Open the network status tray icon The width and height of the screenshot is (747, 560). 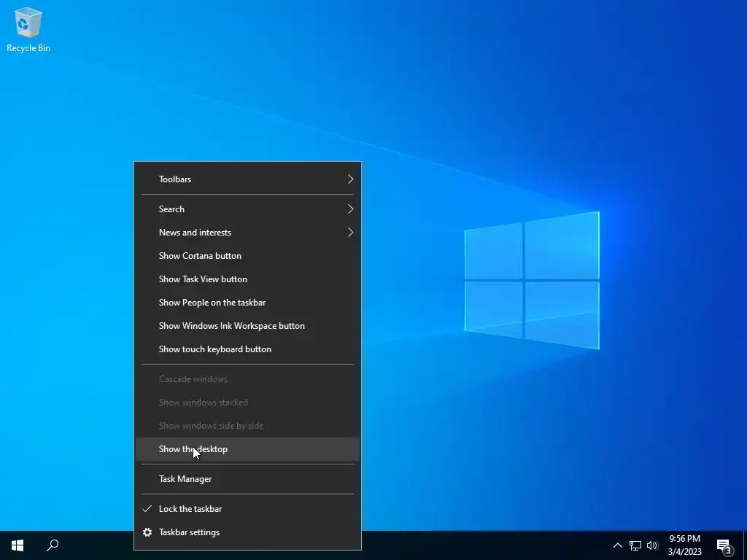click(635, 545)
